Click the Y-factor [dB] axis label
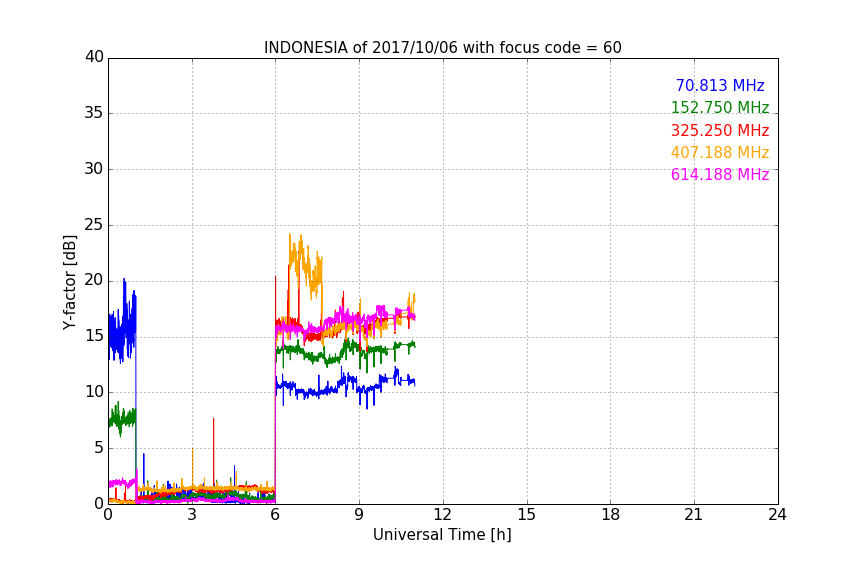Viewport: 864px width, 576px height. 69,283
